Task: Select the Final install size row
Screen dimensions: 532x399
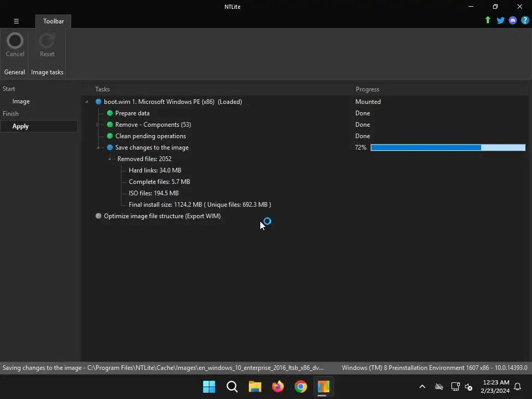Action: tap(200, 205)
